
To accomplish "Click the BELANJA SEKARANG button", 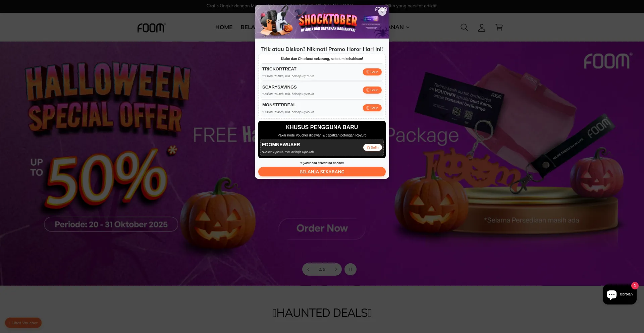I will pos(322,172).
